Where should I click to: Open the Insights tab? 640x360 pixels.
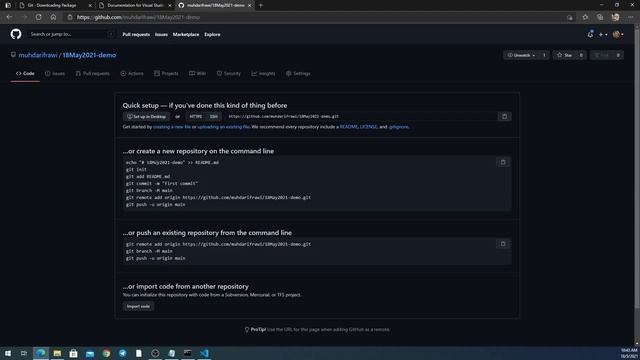(263, 73)
